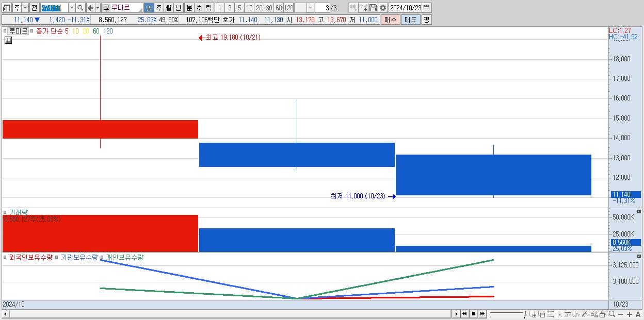Click the 'A' auto-fit icon at bottom right
The height and width of the screenshot is (320, 644).
point(638,314)
